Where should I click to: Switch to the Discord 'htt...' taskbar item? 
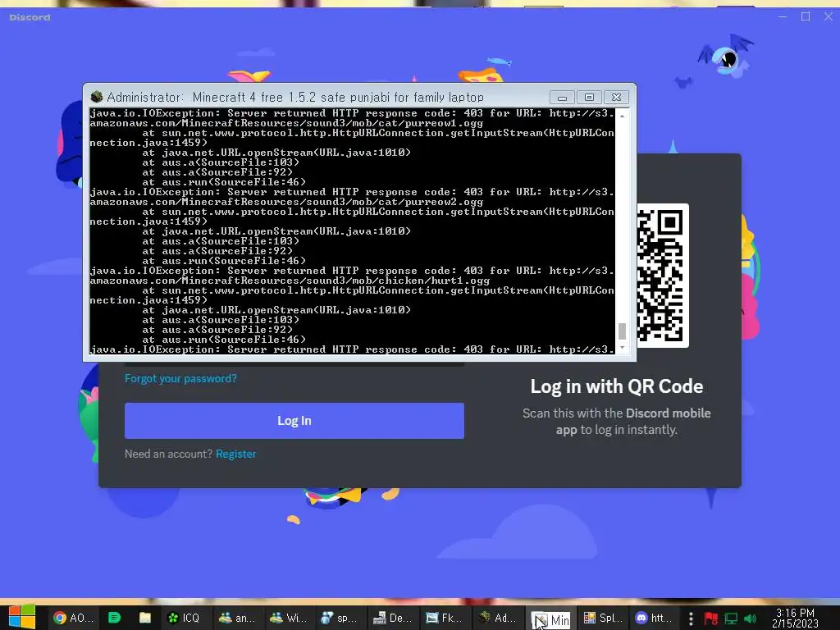coord(654,618)
